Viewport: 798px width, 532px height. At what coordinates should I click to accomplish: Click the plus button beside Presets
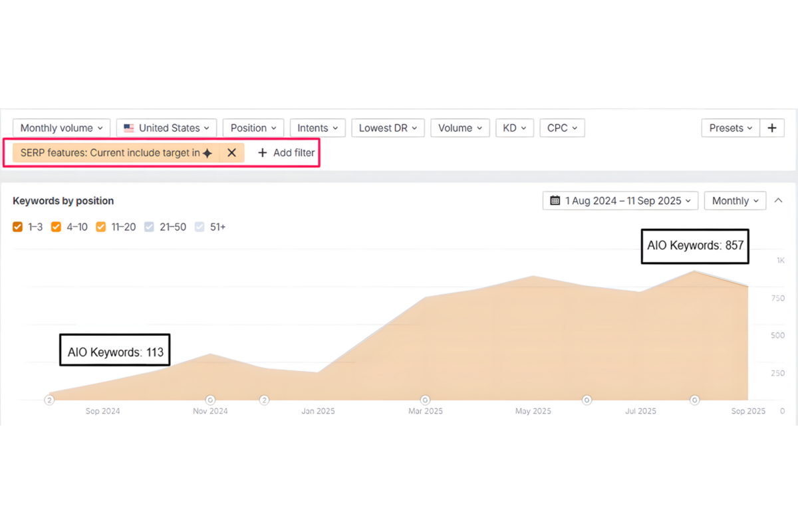771,128
